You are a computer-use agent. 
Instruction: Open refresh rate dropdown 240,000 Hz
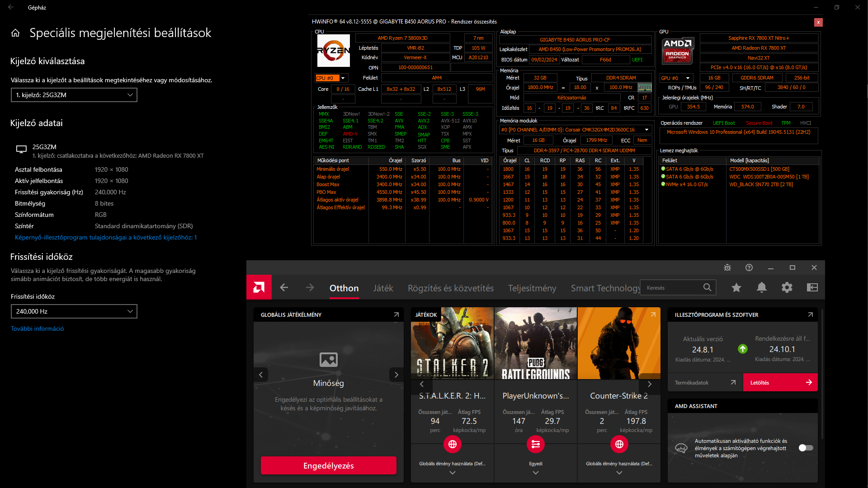[x=74, y=311]
